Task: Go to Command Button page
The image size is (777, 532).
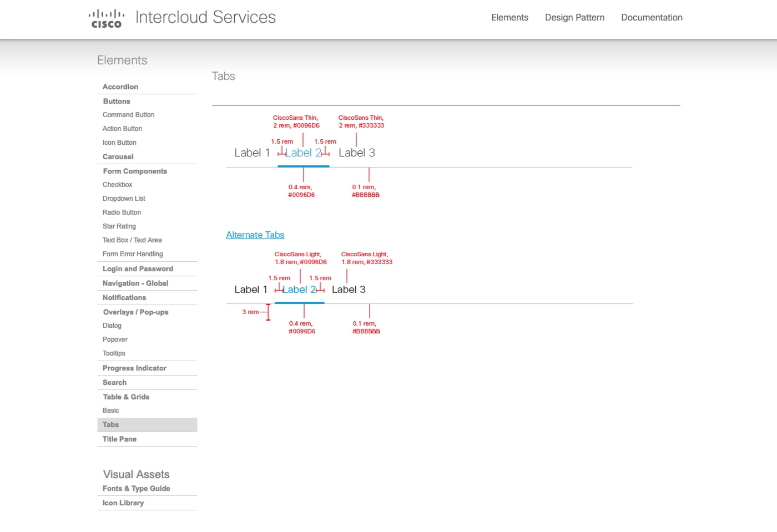Action: 128,115
